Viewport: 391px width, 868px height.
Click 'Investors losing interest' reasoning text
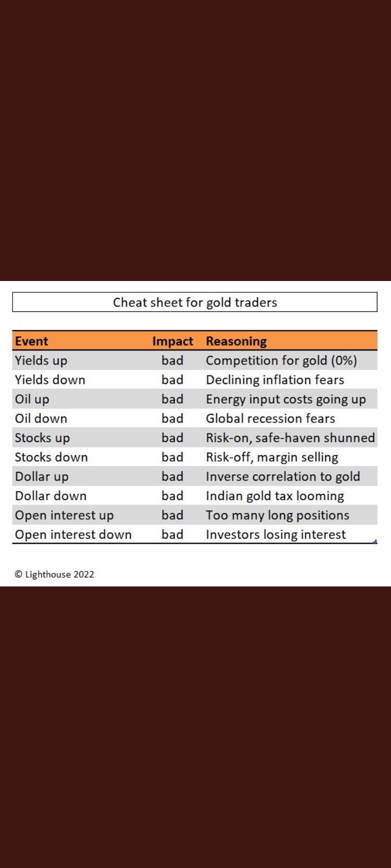click(x=276, y=535)
